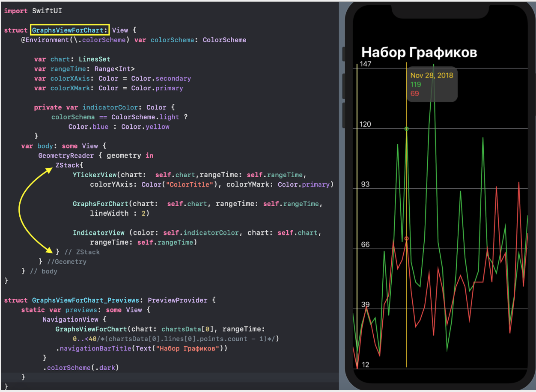Click the highlighted GraphsViewForChart struct name

pos(69,30)
